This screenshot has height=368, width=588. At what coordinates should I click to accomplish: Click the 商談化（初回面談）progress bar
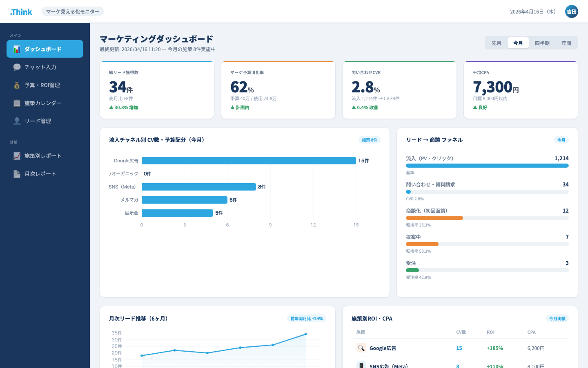(487, 218)
